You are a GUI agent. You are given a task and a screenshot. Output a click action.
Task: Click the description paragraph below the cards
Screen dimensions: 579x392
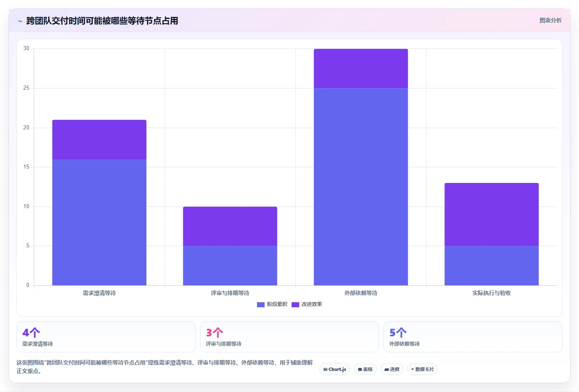click(165, 367)
